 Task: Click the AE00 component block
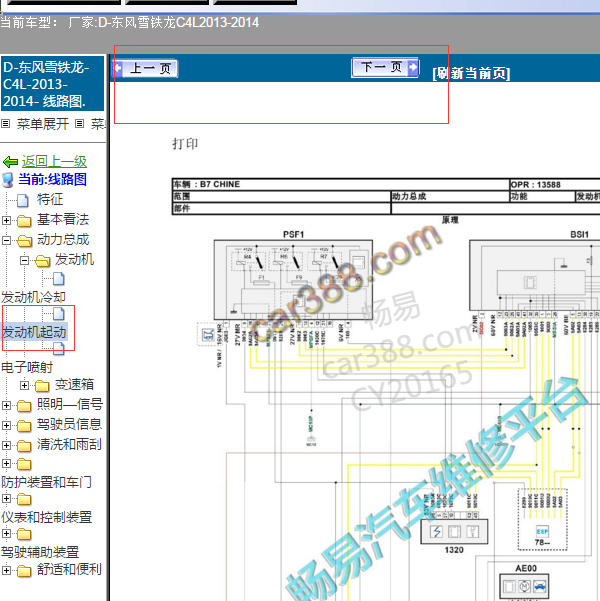pos(524,586)
